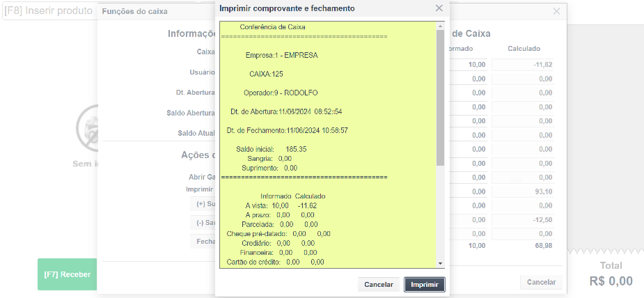Click the 'CAIXA:125' line in receipt

(x=266, y=74)
